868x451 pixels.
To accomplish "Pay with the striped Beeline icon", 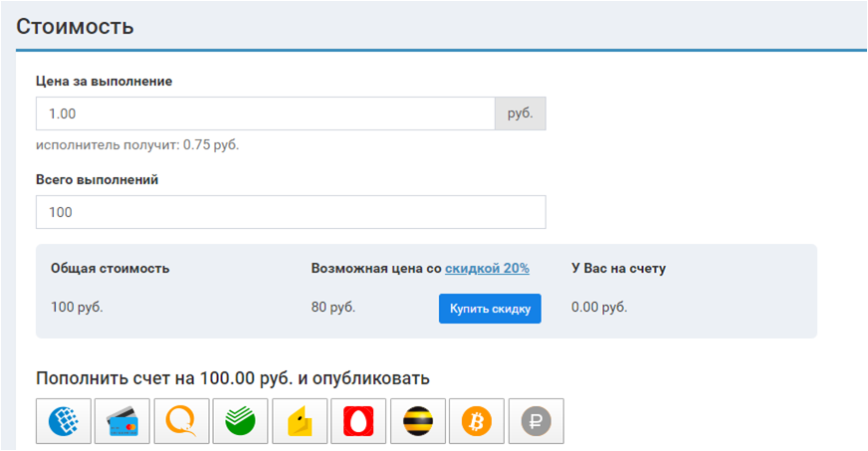I will (418, 422).
